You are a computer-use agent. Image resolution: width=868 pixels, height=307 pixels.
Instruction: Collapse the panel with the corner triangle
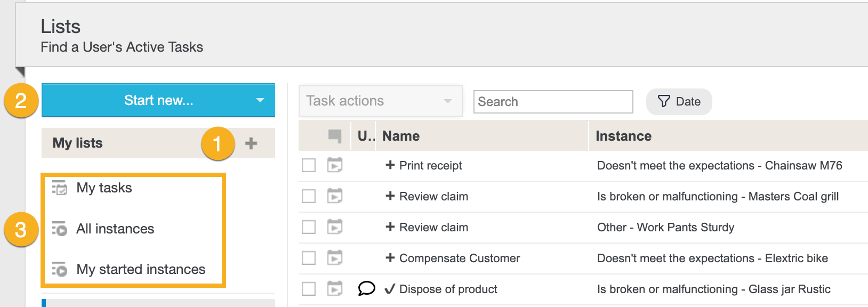click(20, 71)
